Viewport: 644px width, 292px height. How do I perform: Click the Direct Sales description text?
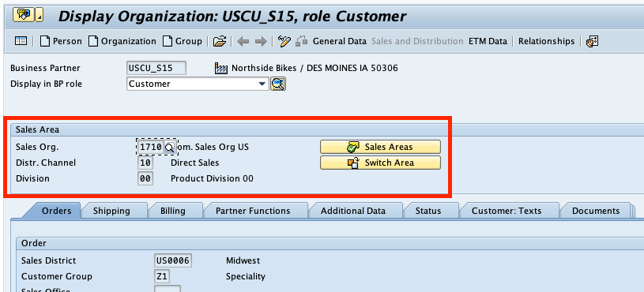click(194, 163)
